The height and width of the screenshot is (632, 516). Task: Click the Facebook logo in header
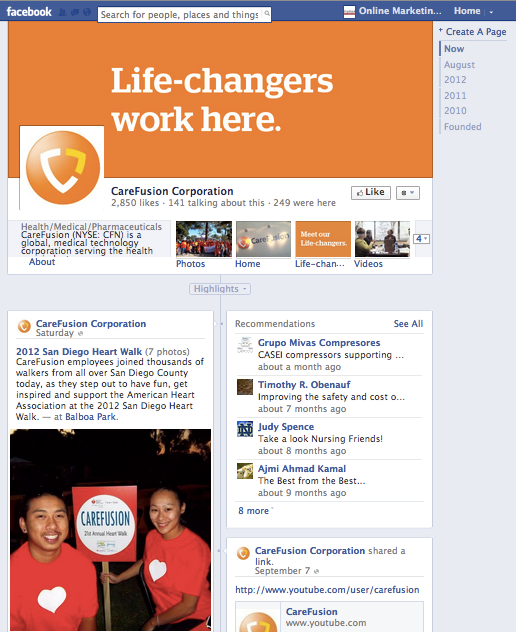[29, 12]
